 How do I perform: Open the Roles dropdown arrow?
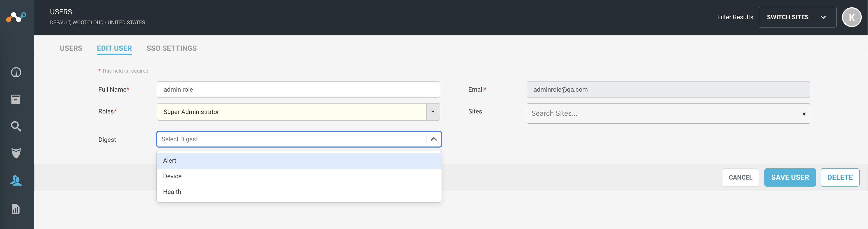(x=433, y=112)
